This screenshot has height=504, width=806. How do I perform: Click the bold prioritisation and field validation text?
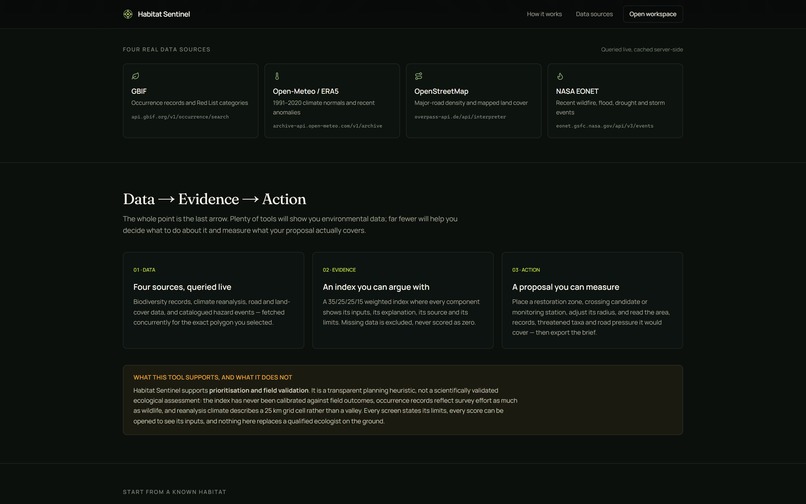tap(259, 390)
